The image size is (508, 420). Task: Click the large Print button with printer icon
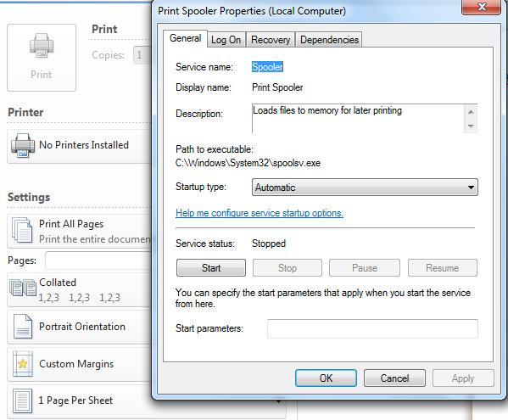[x=42, y=58]
